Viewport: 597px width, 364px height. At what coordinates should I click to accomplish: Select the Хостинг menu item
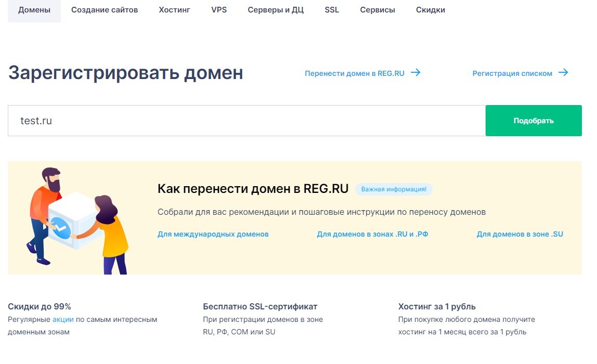click(x=174, y=10)
